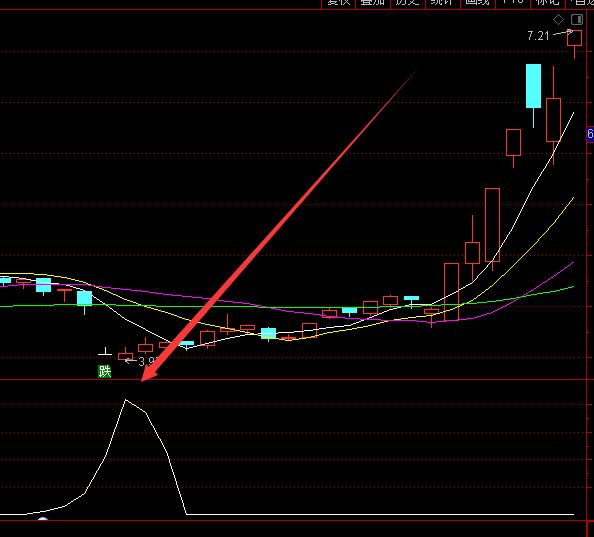Click the 7.21 high price label
Screen dimensions: 594x537
pos(538,36)
